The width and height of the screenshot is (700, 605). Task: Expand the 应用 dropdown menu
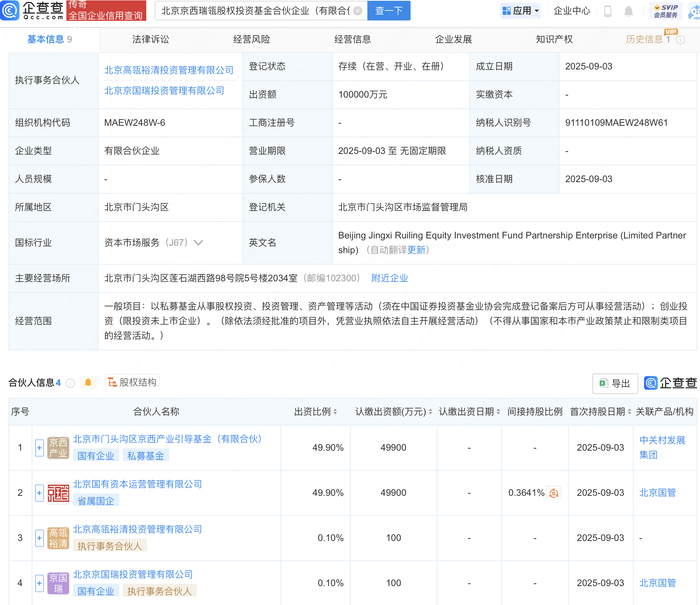tap(521, 11)
